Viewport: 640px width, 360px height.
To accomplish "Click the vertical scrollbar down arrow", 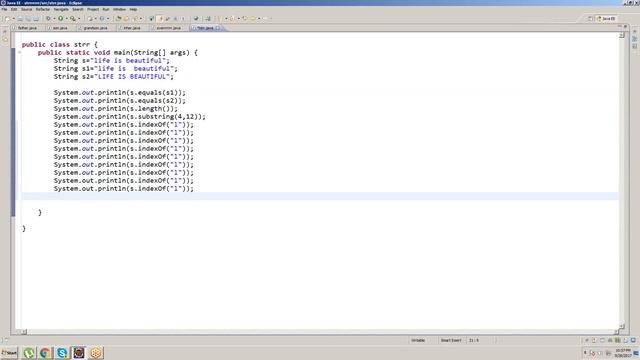I will 622,326.
